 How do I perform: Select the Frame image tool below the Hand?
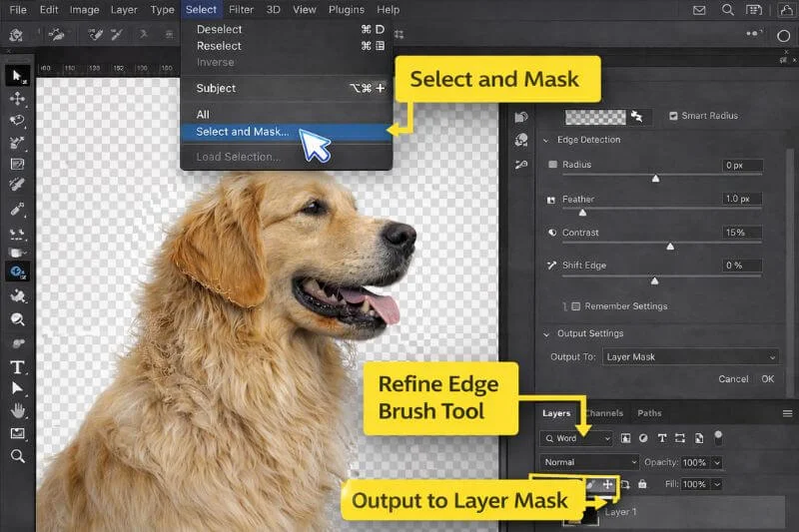click(17, 433)
